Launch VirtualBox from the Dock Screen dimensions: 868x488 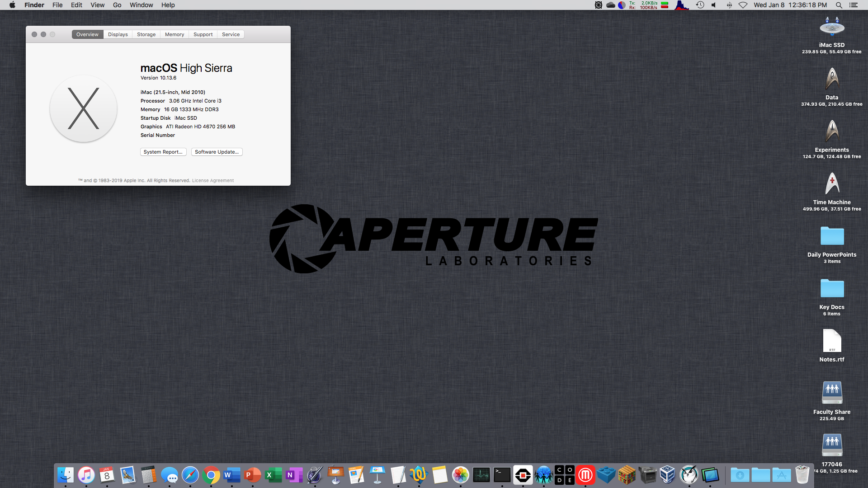(668, 475)
